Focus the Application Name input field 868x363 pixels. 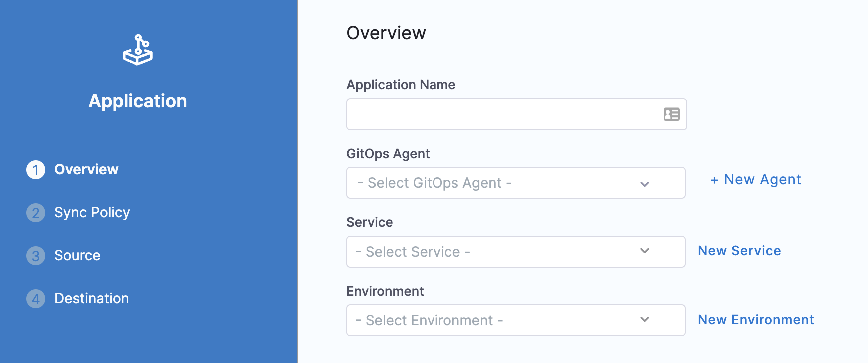[516, 114]
